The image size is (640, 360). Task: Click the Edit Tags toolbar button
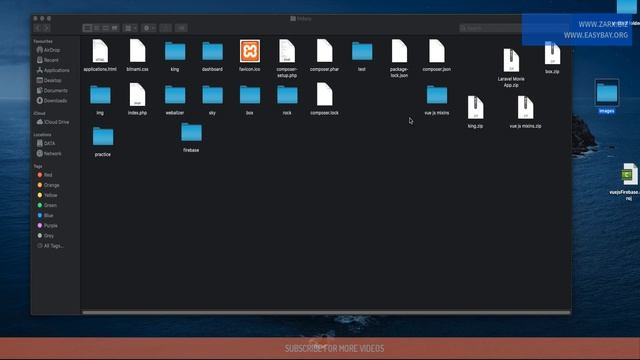click(181, 28)
